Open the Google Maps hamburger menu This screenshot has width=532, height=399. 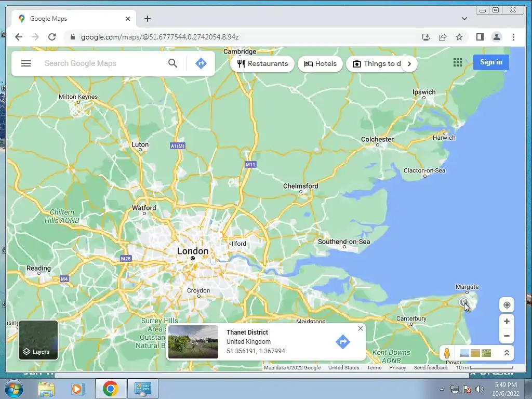point(26,63)
